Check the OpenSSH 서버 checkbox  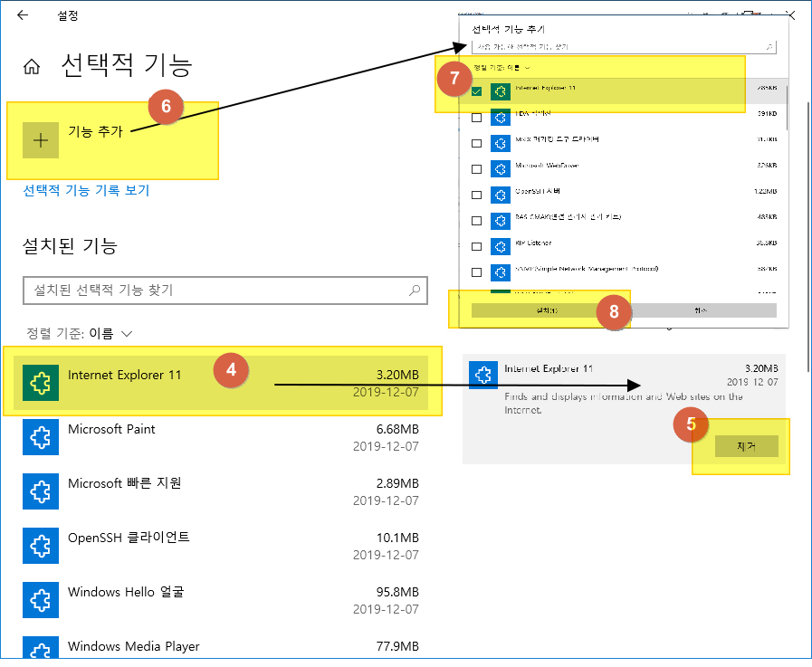coord(476,195)
